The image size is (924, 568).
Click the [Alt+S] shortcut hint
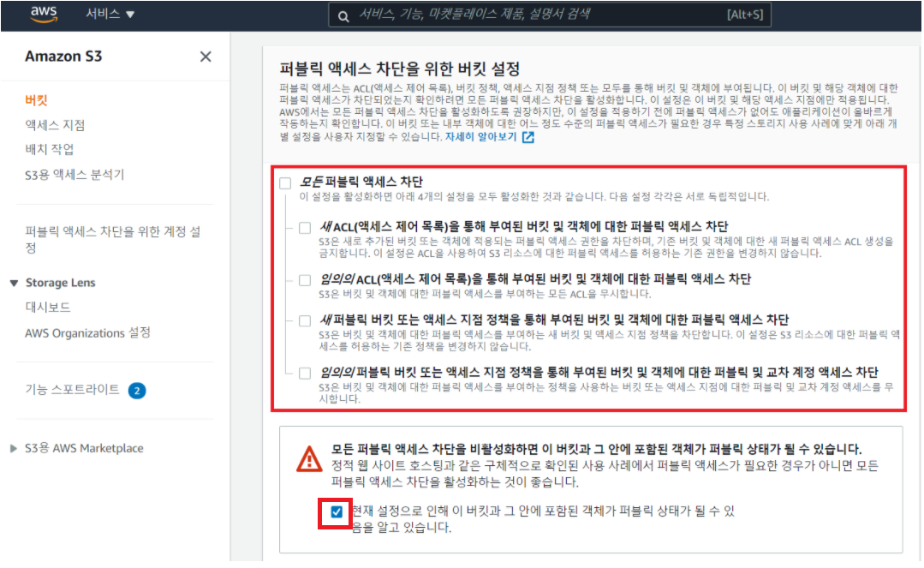click(x=745, y=15)
